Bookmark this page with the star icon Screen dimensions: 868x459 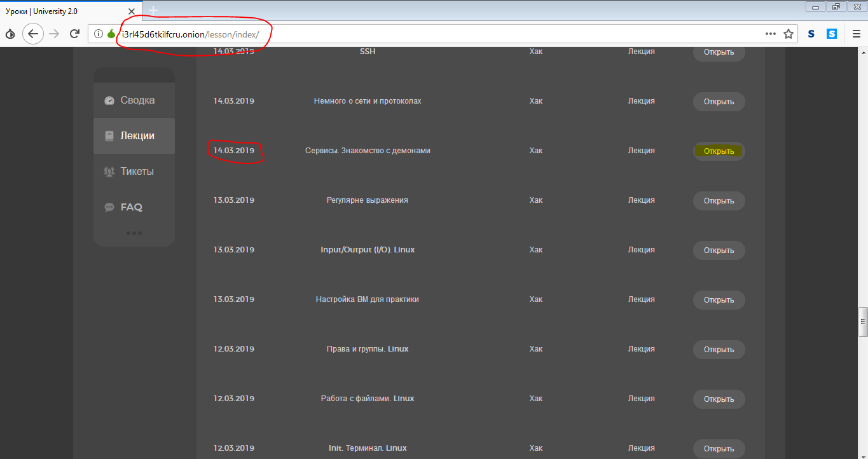tap(789, 34)
